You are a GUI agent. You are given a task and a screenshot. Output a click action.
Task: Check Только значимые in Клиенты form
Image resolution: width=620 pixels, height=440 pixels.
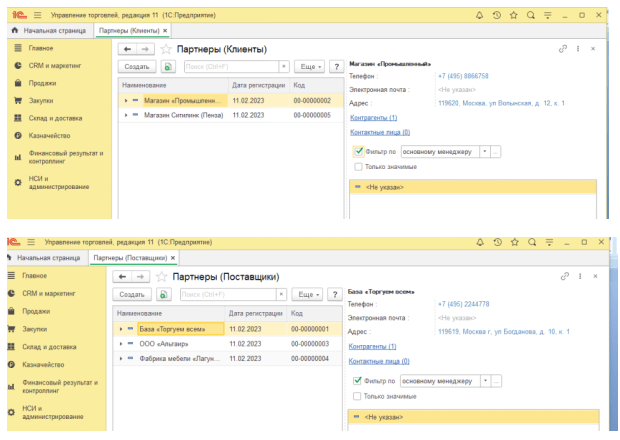coord(358,167)
